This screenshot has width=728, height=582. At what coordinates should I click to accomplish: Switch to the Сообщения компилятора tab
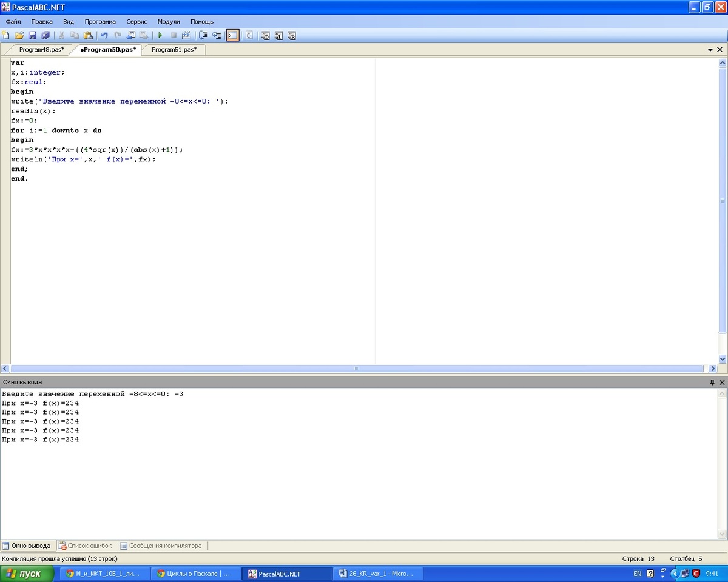[161, 546]
